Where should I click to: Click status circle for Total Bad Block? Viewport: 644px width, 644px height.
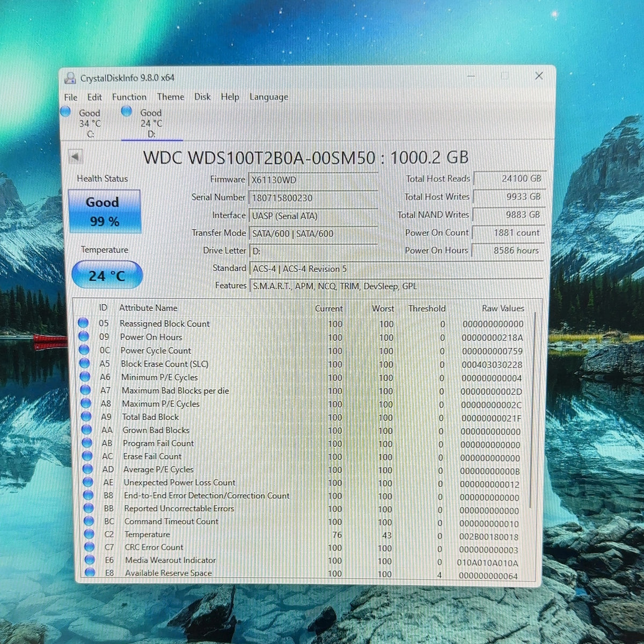click(86, 416)
